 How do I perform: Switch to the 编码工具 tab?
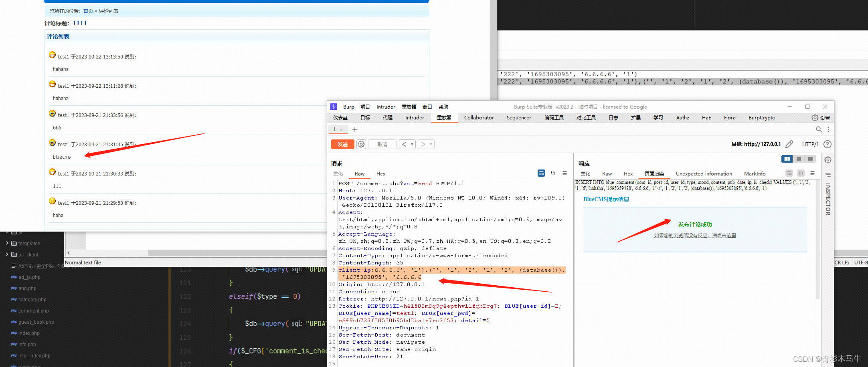tap(554, 118)
